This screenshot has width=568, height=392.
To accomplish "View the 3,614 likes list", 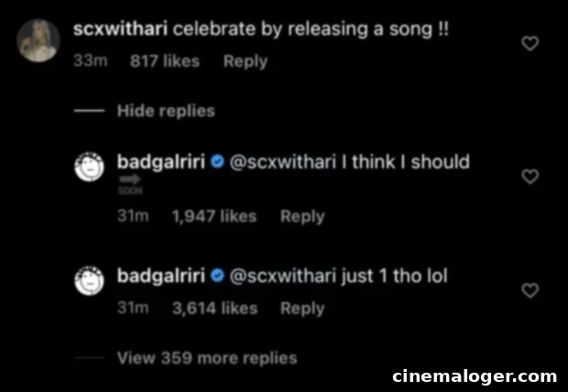I will point(214,309).
